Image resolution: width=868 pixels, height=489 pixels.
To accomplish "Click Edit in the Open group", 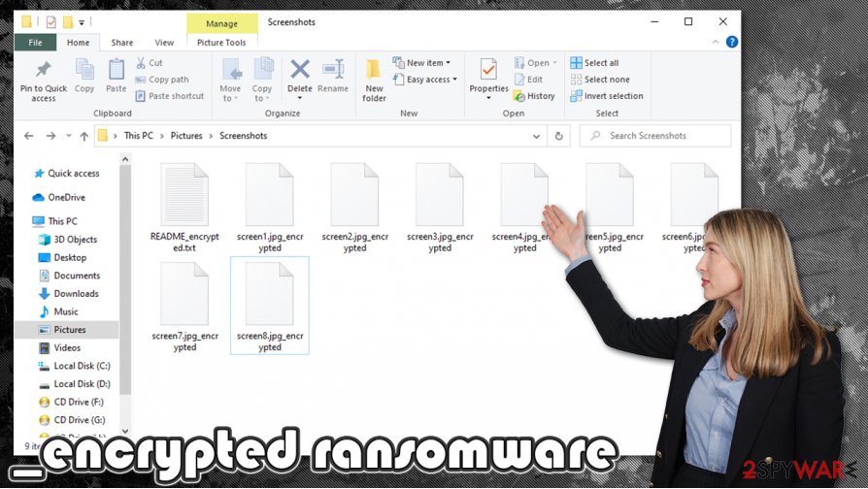I will point(528,80).
